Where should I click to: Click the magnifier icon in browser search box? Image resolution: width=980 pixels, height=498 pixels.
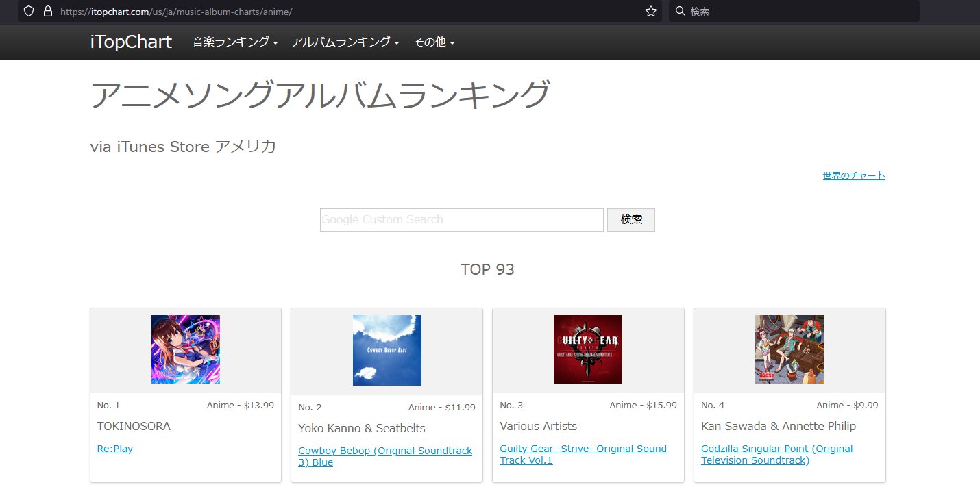[680, 12]
